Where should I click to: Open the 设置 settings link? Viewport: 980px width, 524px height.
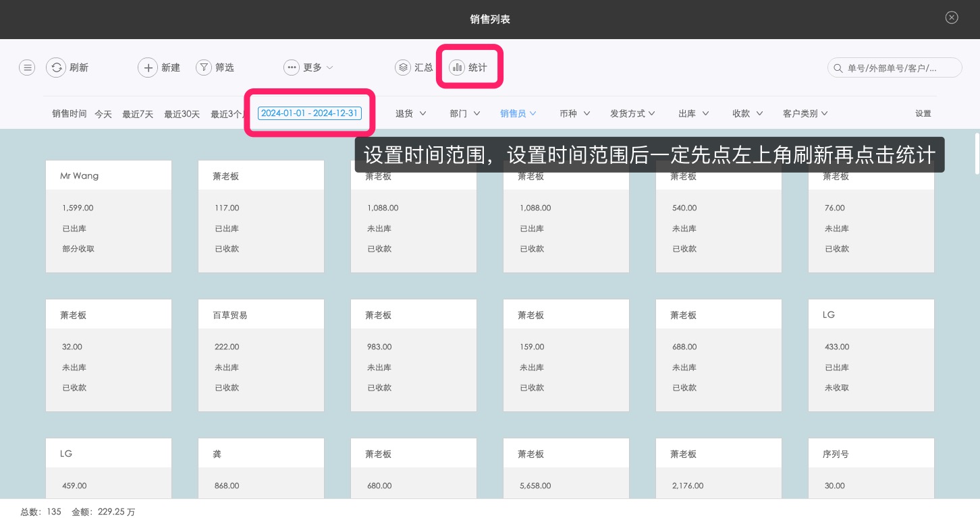click(x=923, y=113)
